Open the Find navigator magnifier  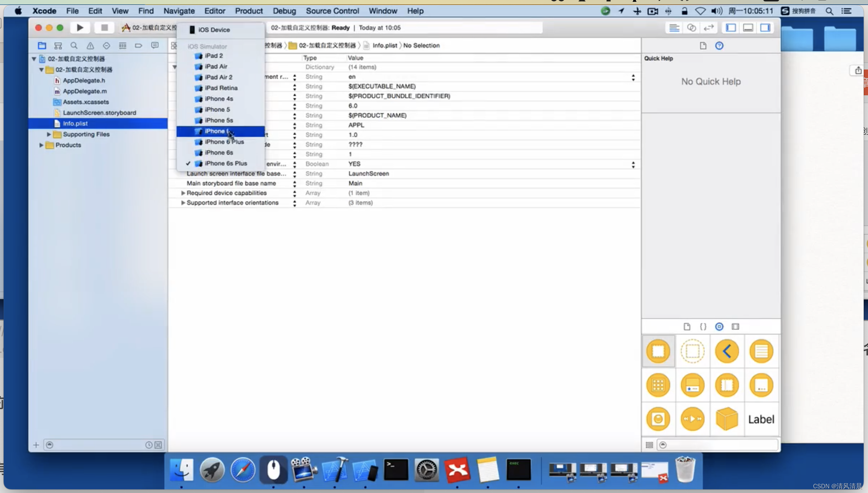coord(74,46)
